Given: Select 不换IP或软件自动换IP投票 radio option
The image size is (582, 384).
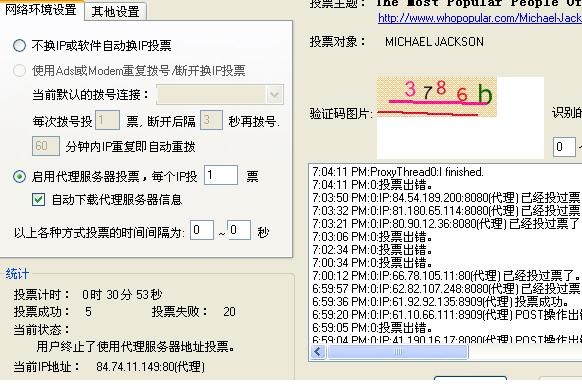Looking at the screenshot, I should click(19, 46).
